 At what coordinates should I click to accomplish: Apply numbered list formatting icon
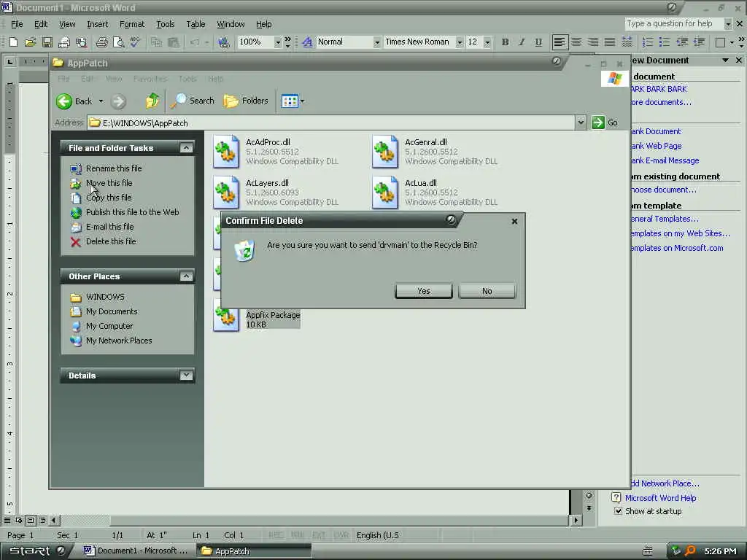648,42
